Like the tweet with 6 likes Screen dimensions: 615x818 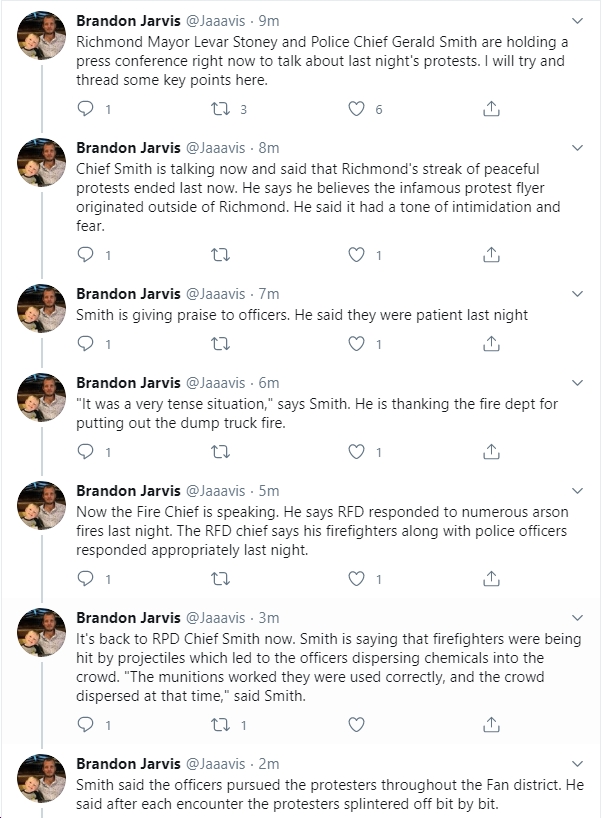coord(356,109)
